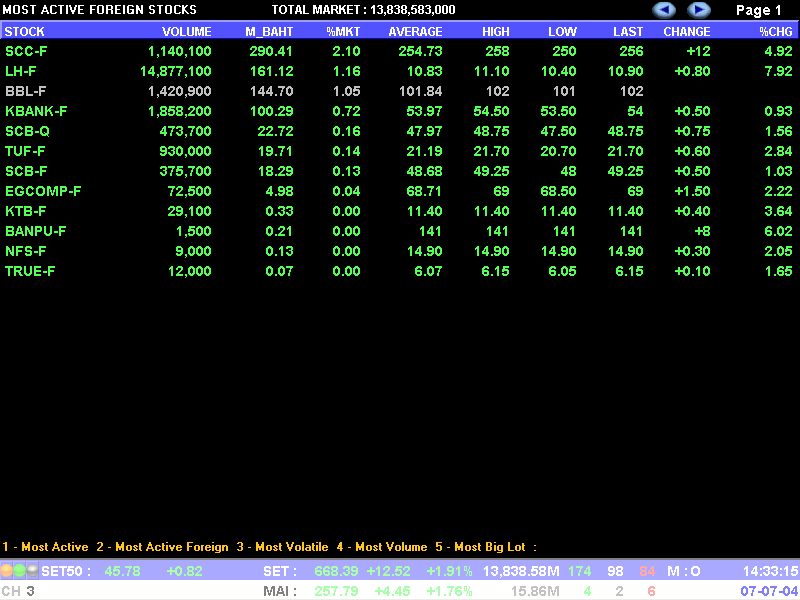Click SCC-F M_BAHT value 290.41

[x=271, y=51]
